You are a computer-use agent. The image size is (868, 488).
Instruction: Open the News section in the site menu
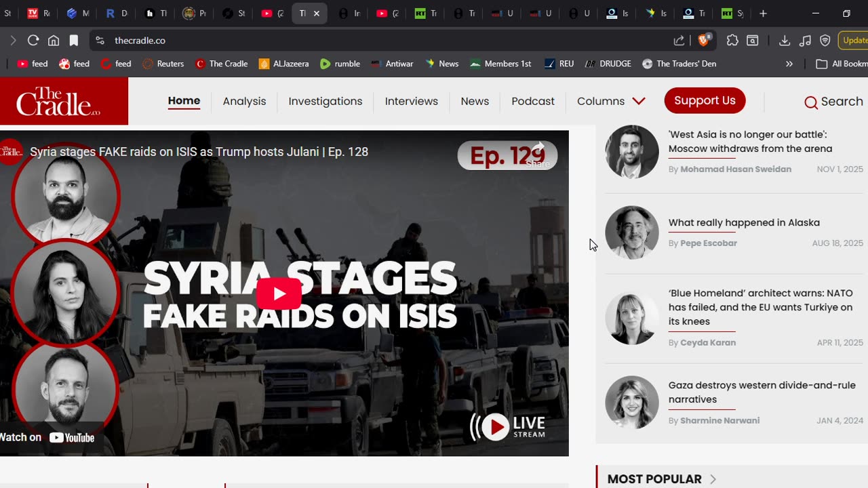click(475, 101)
